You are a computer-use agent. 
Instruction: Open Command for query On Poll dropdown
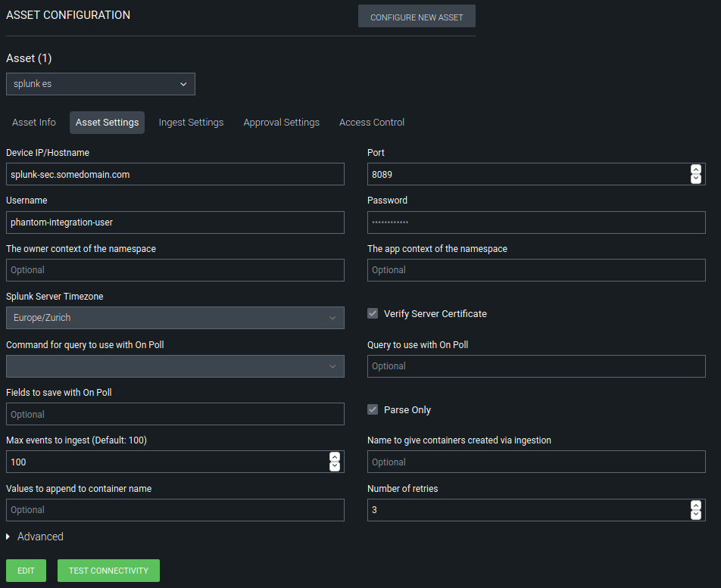[x=175, y=366]
